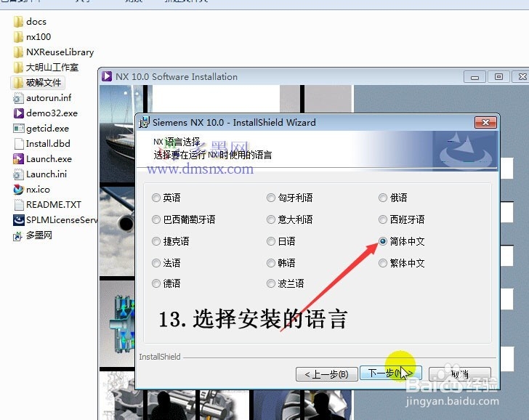Screen dimensions: 529x420
Task: Select demo32.exe application icon
Action: (x=19, y=113)
